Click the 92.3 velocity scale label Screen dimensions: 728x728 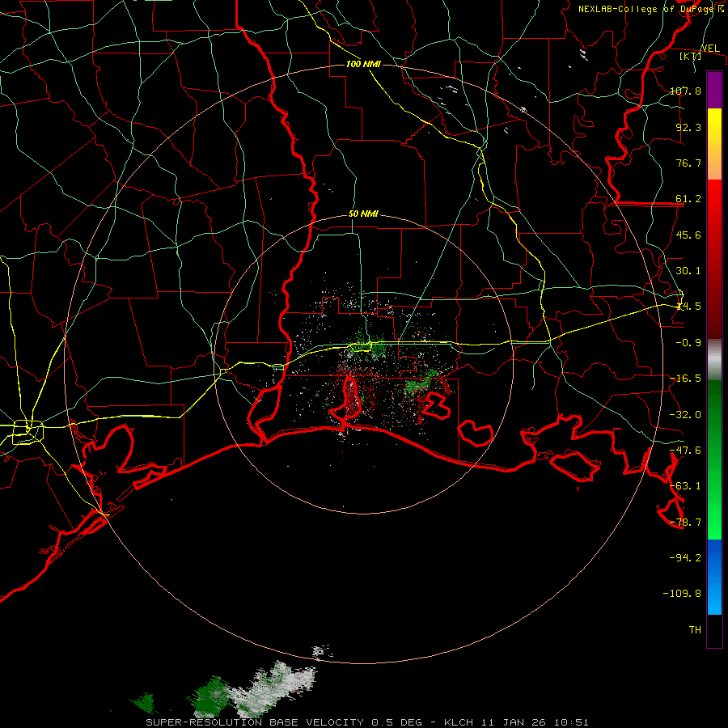[688, 127]
